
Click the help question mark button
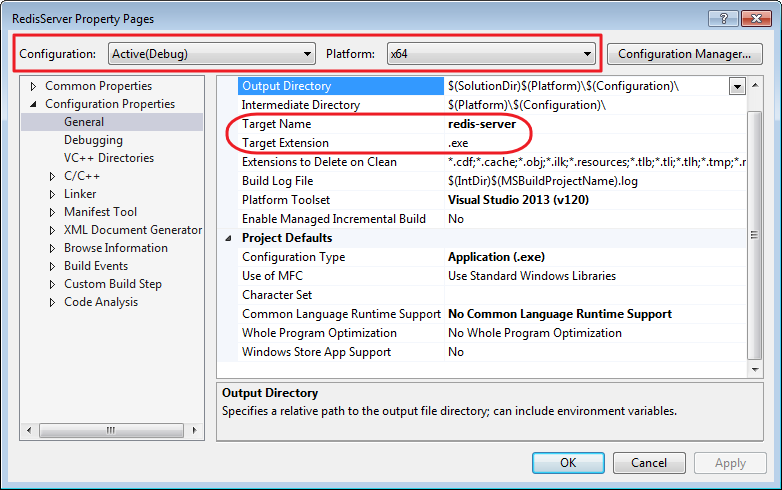click(x=722, y=18)
